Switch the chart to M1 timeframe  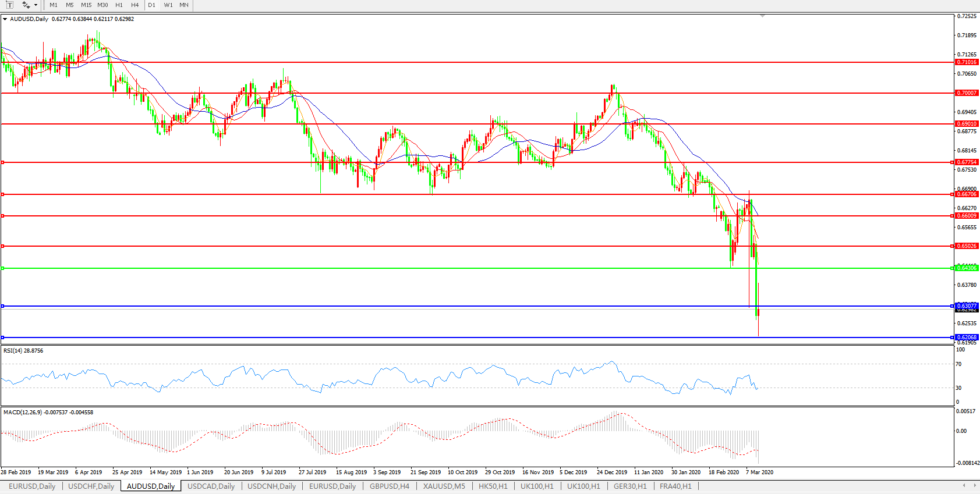click(x=54, y=5)
